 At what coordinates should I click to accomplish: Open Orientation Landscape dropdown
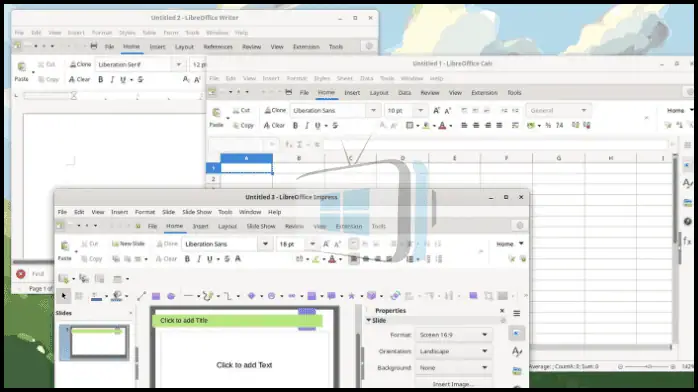tap(454, 351)
